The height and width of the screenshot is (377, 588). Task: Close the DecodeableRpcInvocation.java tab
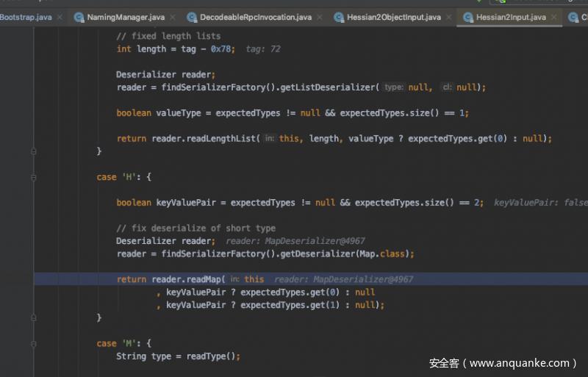click(319, 17)
